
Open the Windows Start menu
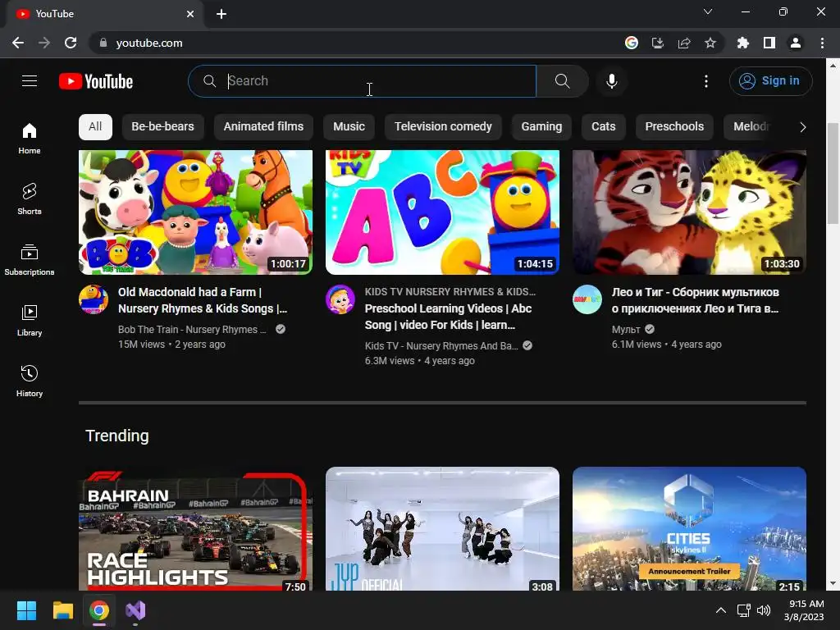tap(26, 610)
